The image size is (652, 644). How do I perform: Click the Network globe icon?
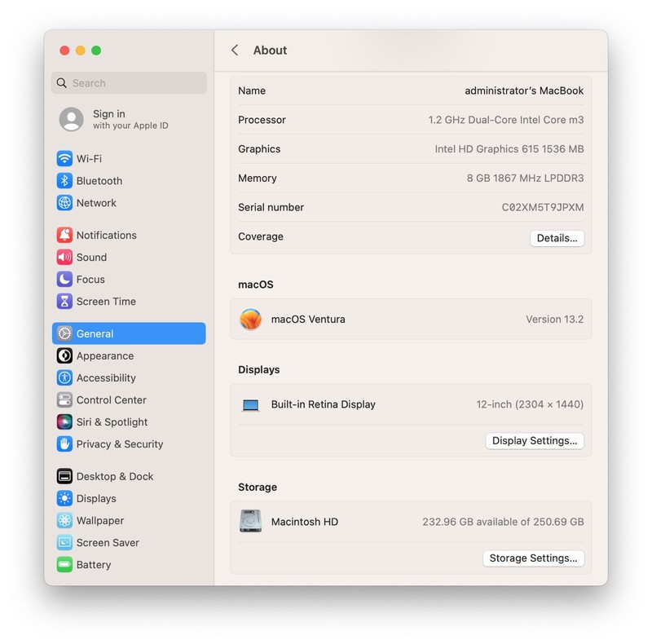[64, 203]
